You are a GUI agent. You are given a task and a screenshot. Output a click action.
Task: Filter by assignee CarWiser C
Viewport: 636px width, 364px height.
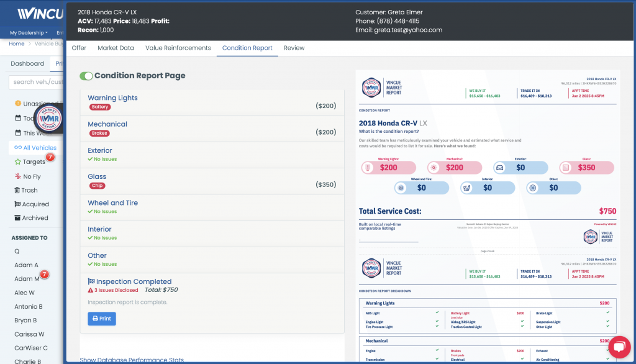tap(31, 348)
